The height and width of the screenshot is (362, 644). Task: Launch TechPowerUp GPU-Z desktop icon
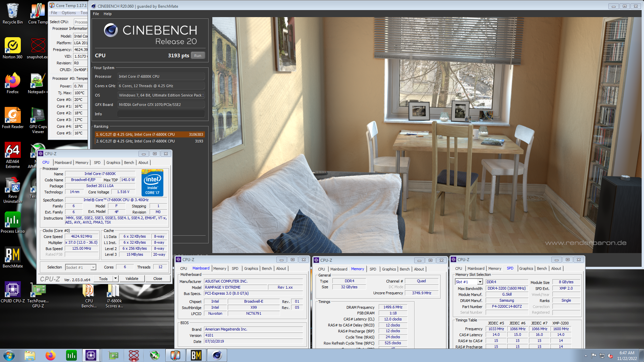pyautogui.click(x=38, y=295)
